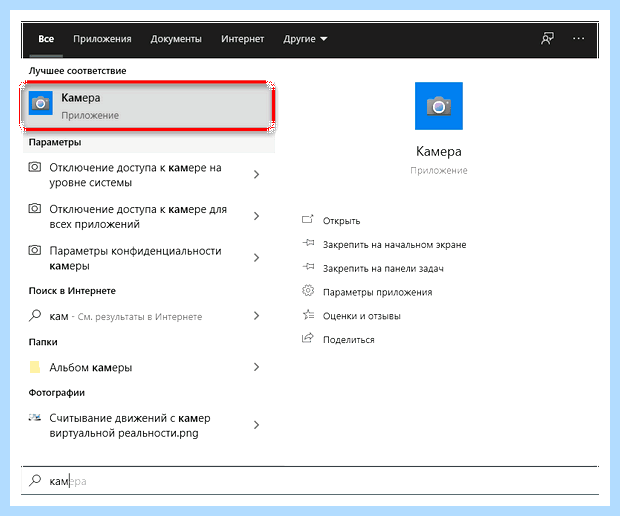620x516 pixels.
Task: Expand arrow for кам internet search
Action: [256, 316]
